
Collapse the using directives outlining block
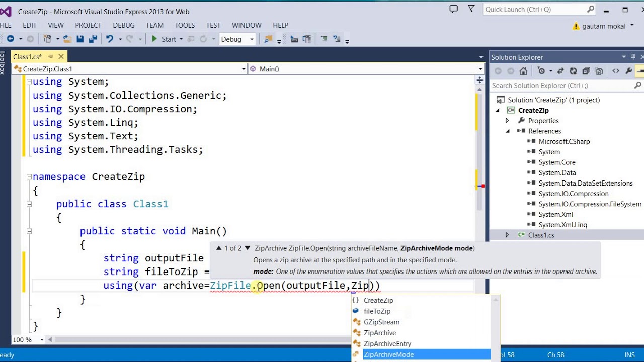[29, 82]
